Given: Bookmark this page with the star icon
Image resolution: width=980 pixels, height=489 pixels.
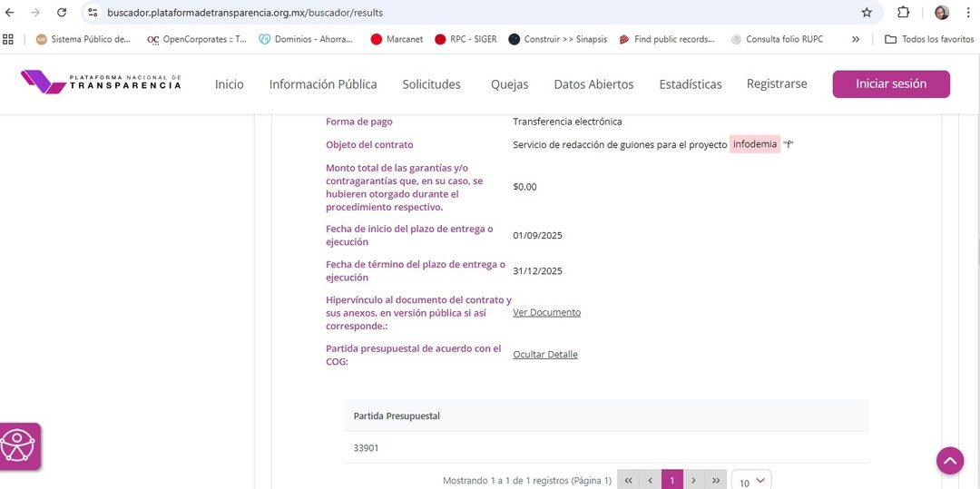Looking at the screenshot, I should (867, 13).
